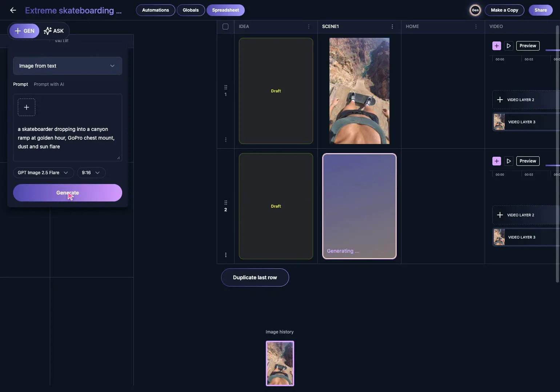The height and width of the screenshot is (392, 560).
Task: Add reference image in prompt box
Action: [27, 107]
